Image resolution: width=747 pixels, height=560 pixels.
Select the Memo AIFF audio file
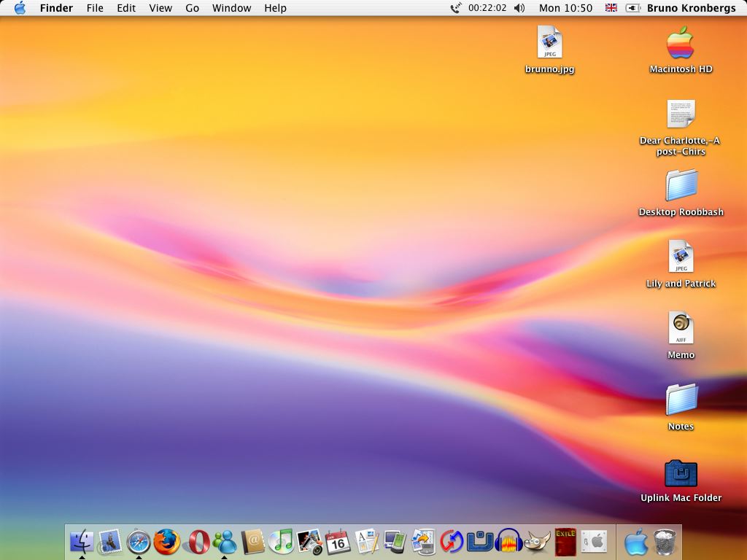tap(681, 329)
